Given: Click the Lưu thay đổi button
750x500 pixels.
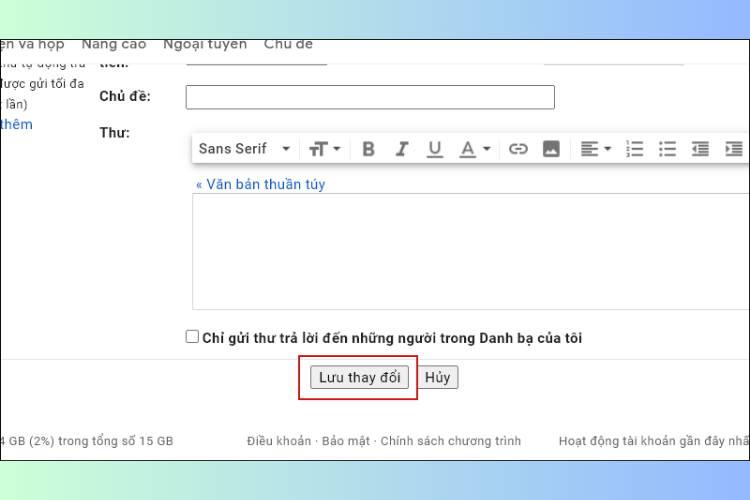Looking at the screenshot, I should [x=359, y=377].
